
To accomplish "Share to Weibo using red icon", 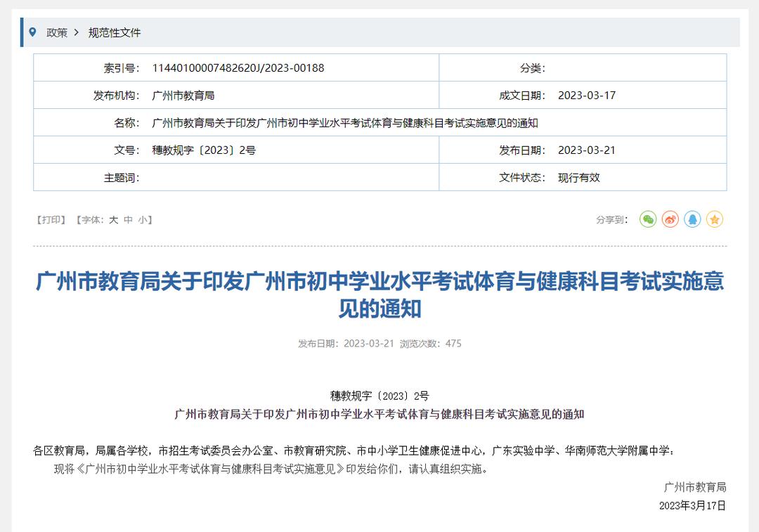I will [670, 219].
